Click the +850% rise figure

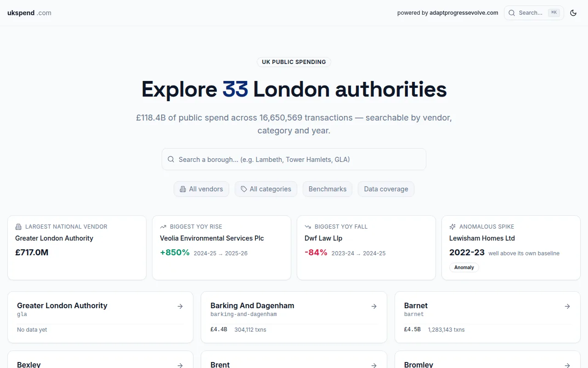[x=175, y=252]
